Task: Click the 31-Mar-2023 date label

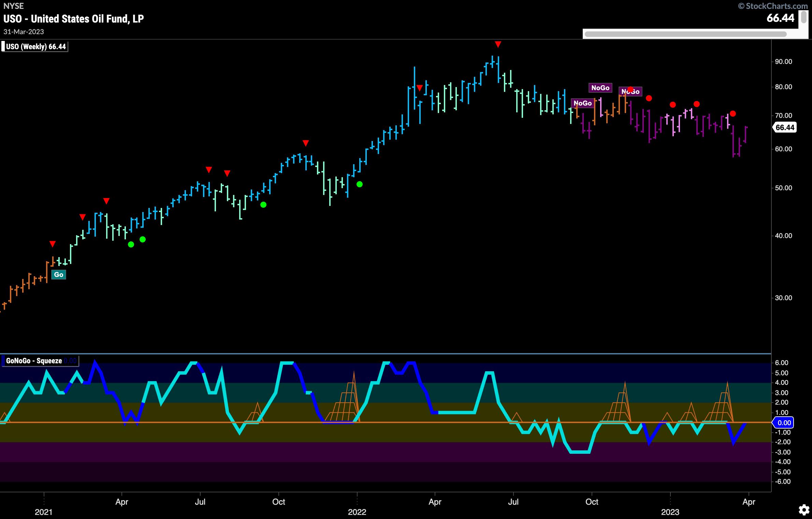Action: (x=24, y=32)
